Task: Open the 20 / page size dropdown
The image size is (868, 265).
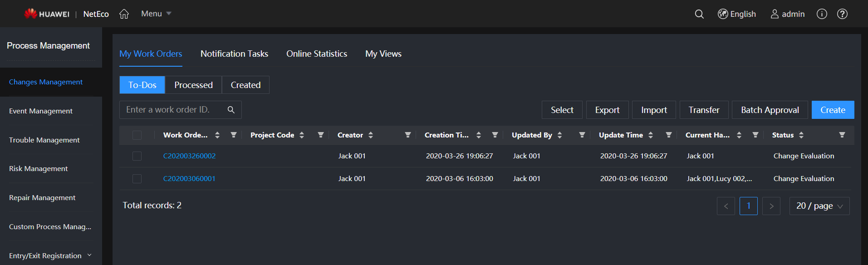Action: point(819,206)
